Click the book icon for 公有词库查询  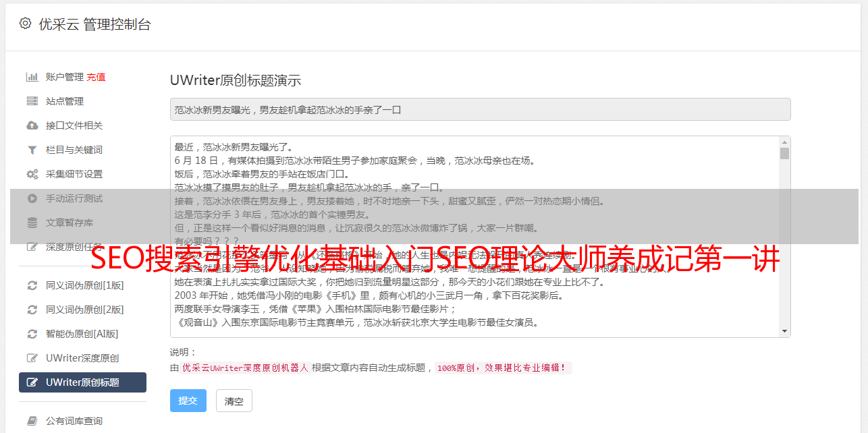coord(32,421)
